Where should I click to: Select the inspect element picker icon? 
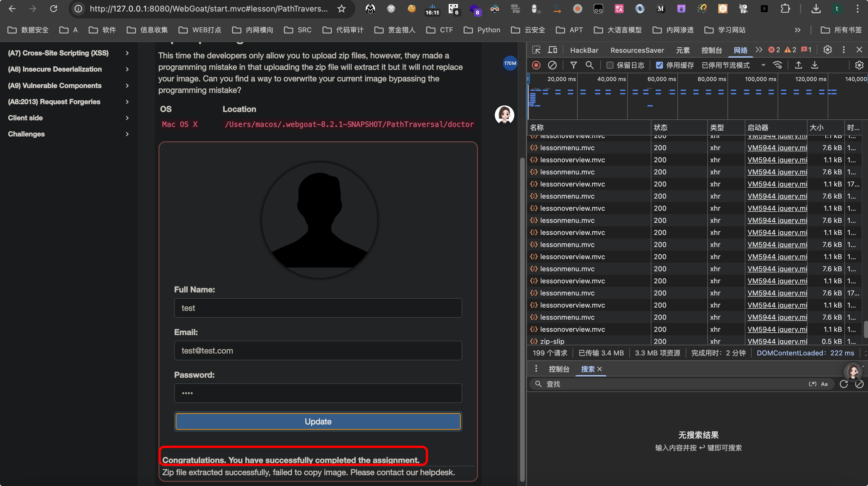(x=536, y=50)
